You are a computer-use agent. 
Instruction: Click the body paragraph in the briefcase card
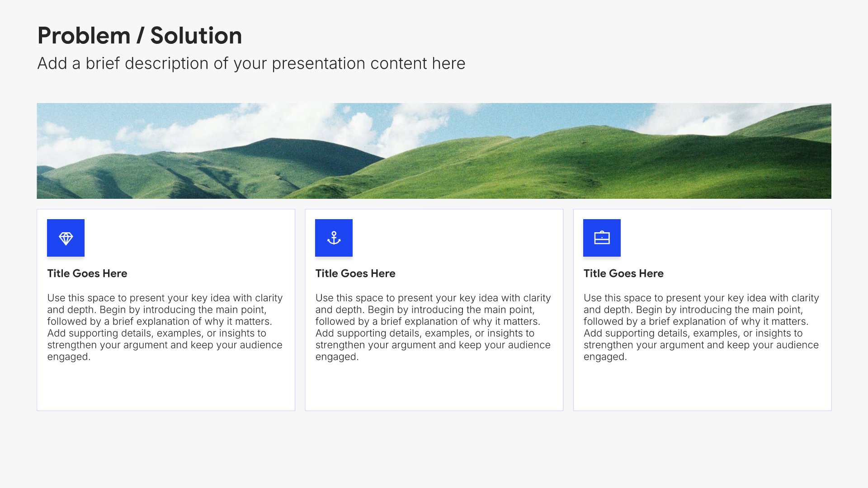coord(701,327)
